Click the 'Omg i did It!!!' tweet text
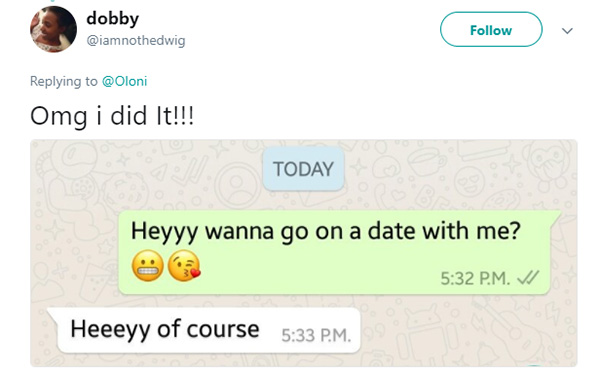The height and width of the screenshot is (373, 600). tap(112, 116)
